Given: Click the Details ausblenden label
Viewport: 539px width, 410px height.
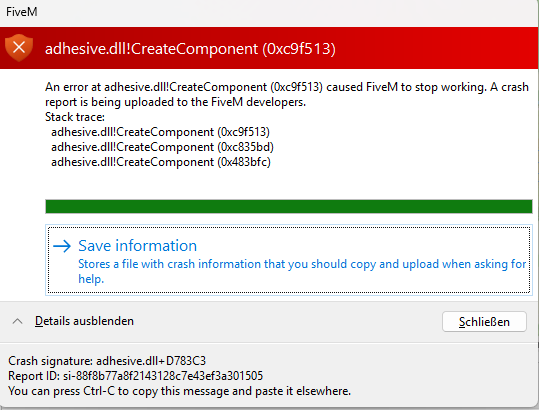Looking at the screenshot, I should click(x=84, y=321).
